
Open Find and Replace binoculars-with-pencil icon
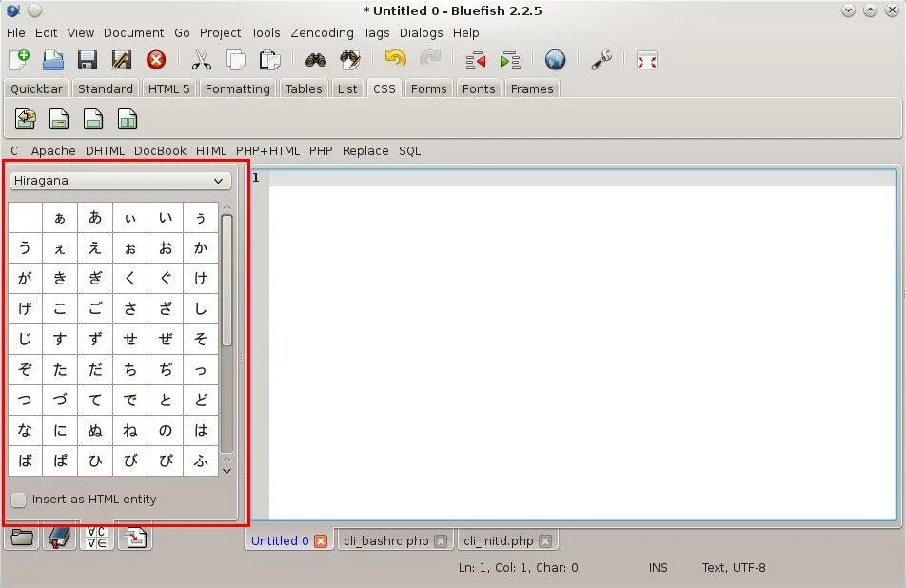click(349, 60)
